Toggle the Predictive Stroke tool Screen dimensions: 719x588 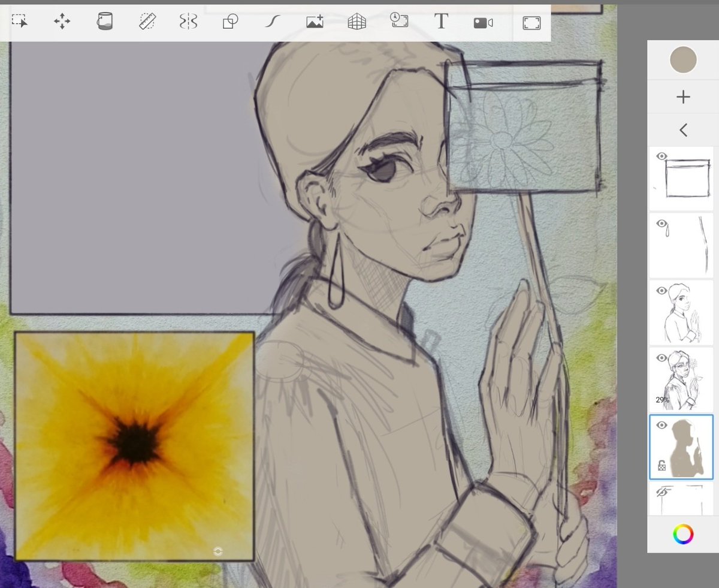[273, 22]
